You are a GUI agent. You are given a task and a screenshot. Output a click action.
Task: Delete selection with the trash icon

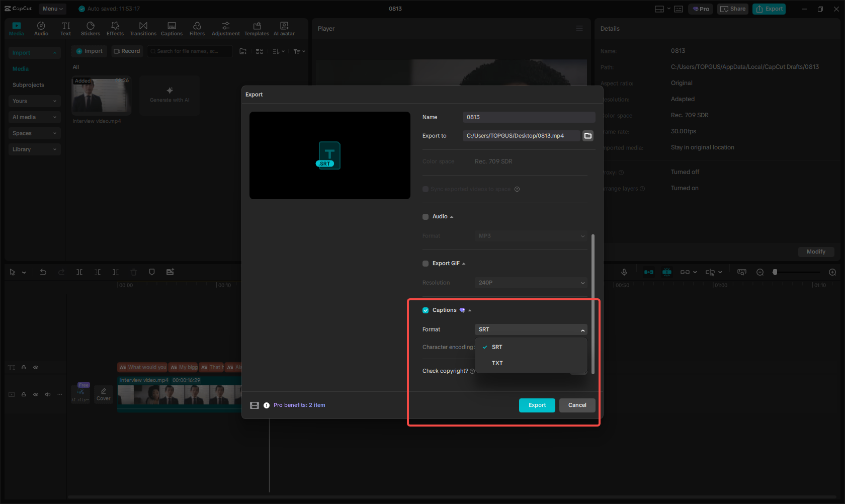133,272
